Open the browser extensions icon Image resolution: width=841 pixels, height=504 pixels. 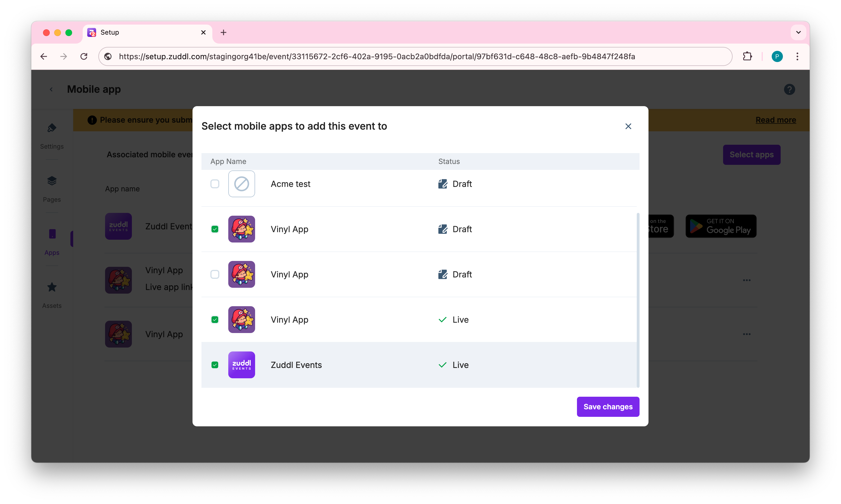[x=747, y=56]
